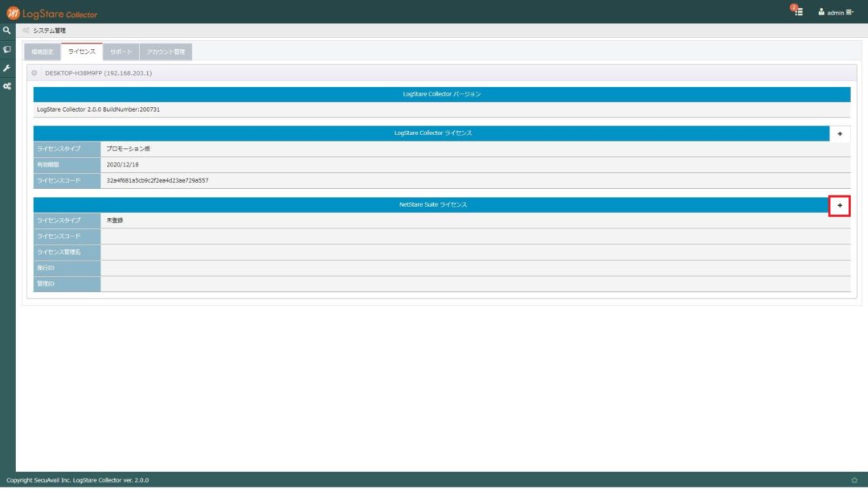This screenshot has width=868, height=489.
Task: Click the システム管理 breadcrumb title
Action: (49, 31)
